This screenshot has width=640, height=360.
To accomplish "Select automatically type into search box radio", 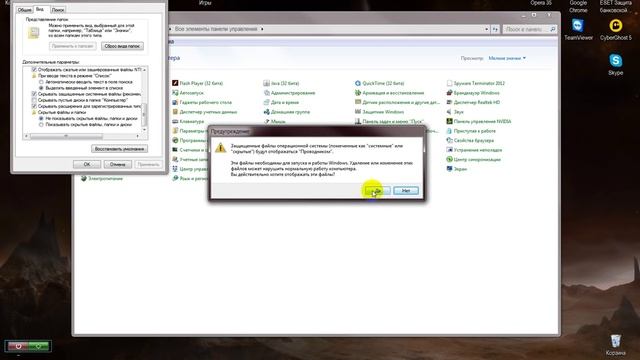I will pos(41,82).
